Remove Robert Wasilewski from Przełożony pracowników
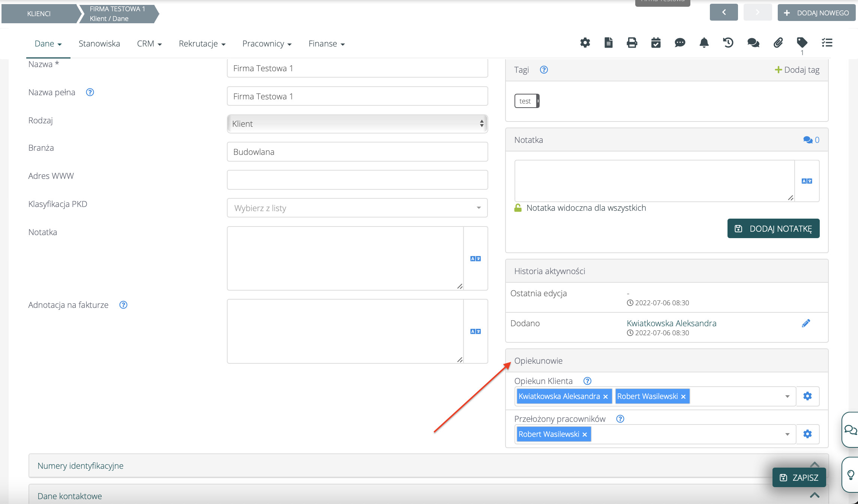The image size is (858, 504). (x=585, y=435)
